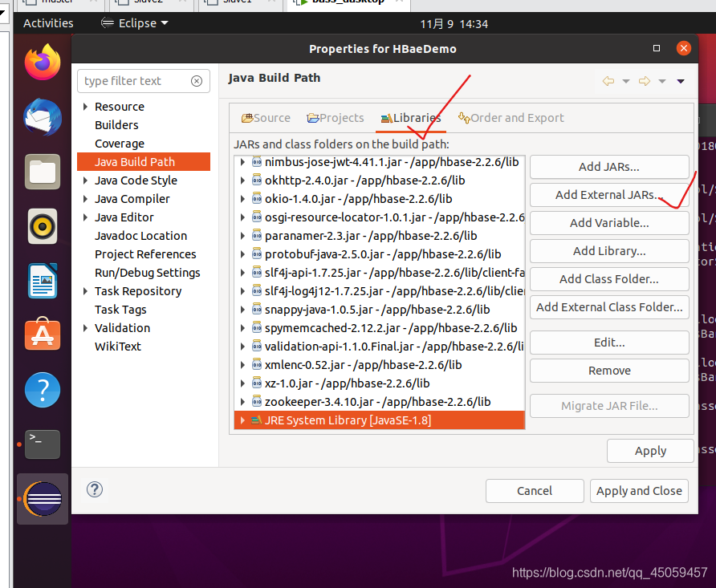Expand JRE System Library entry
The width and height of the screenshot is (716, 588).
tap(242, 420)
